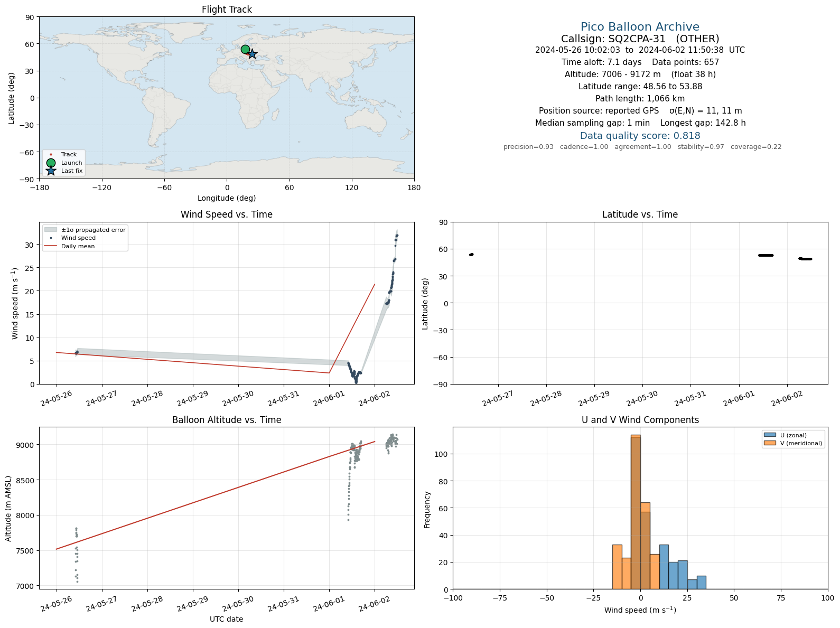Click the green Launch circle over Europe on the map
The width and height of the screenshot is (840, 628).
[245, 49]
